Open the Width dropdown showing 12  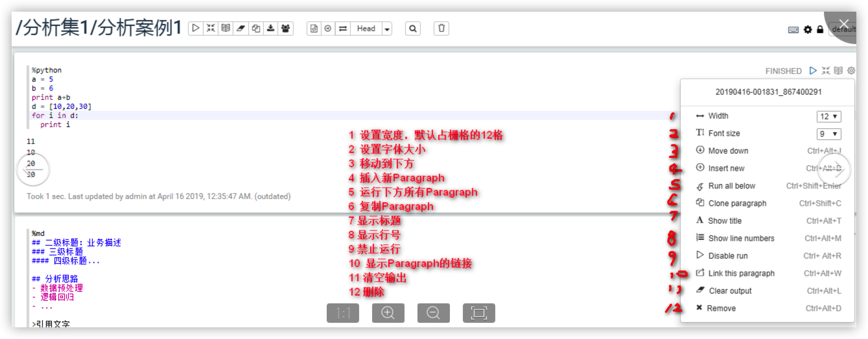pyautogui.click(x=829, y=117)
